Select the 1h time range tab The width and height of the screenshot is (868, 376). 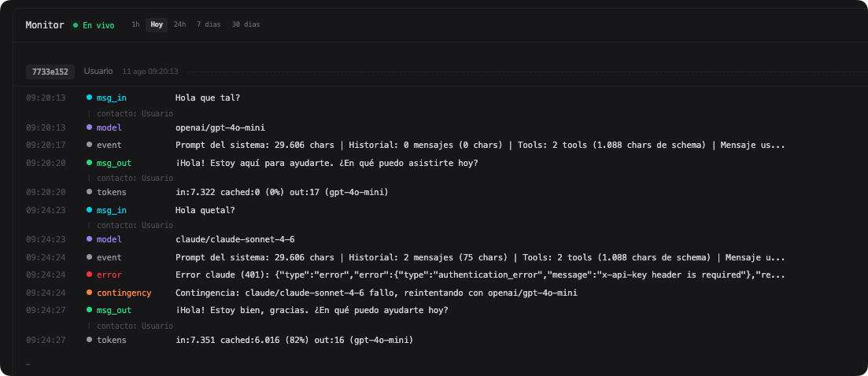135,25
